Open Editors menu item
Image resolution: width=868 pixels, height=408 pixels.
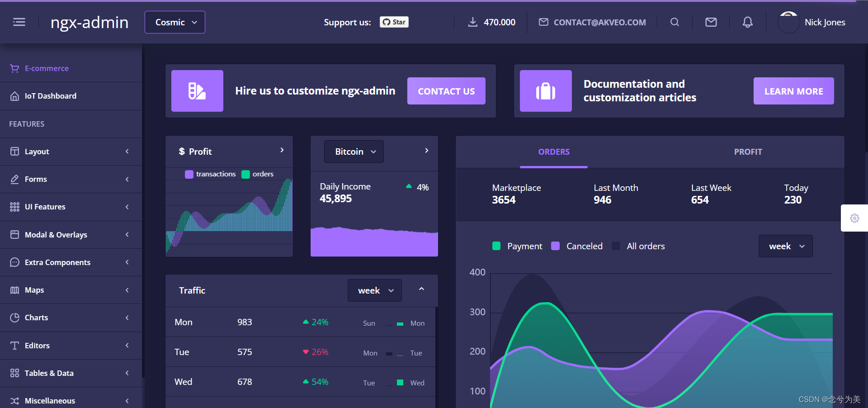(x=71, y=346)
